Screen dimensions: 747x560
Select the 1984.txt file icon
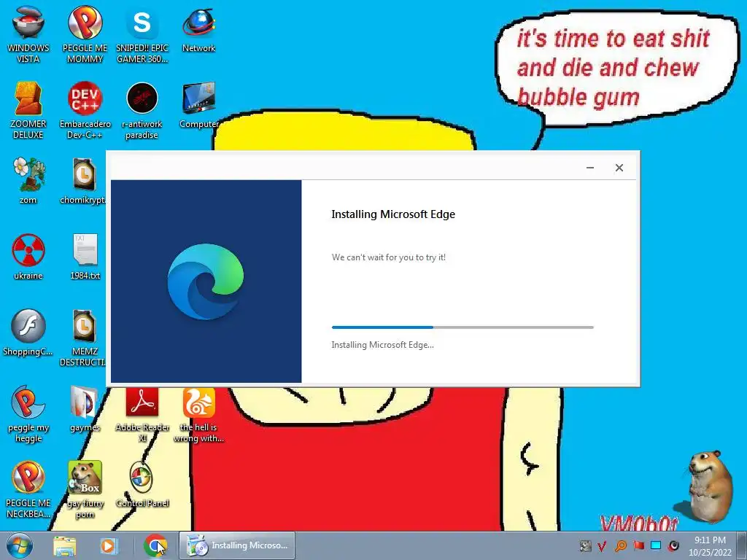click(x=85, y=257)
